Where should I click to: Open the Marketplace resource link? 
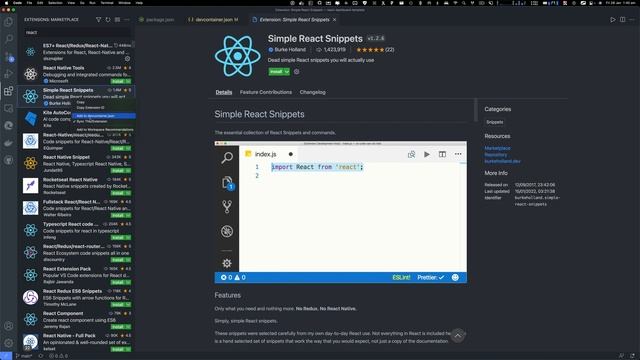tap(497, 148)
